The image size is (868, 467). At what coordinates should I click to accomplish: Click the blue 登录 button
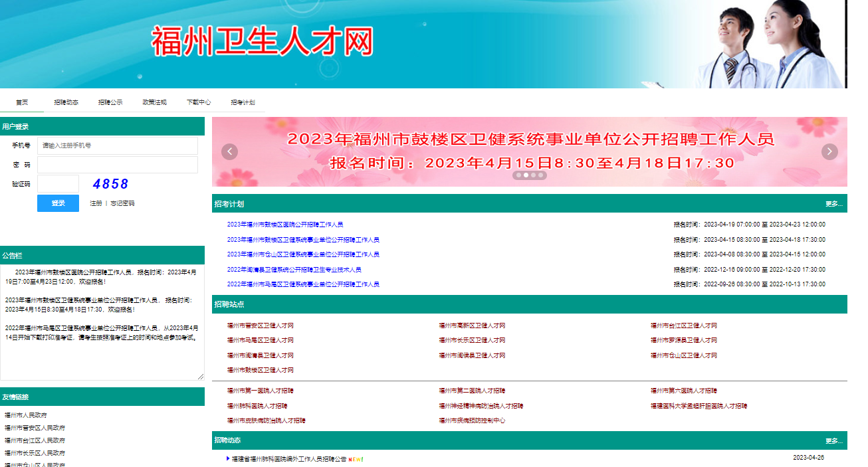click(58, 203)
